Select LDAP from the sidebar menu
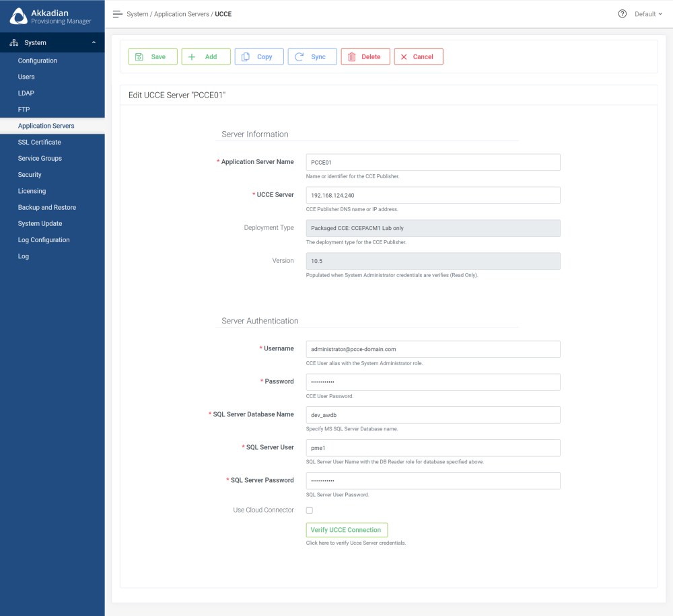 [x=26, y=93]
